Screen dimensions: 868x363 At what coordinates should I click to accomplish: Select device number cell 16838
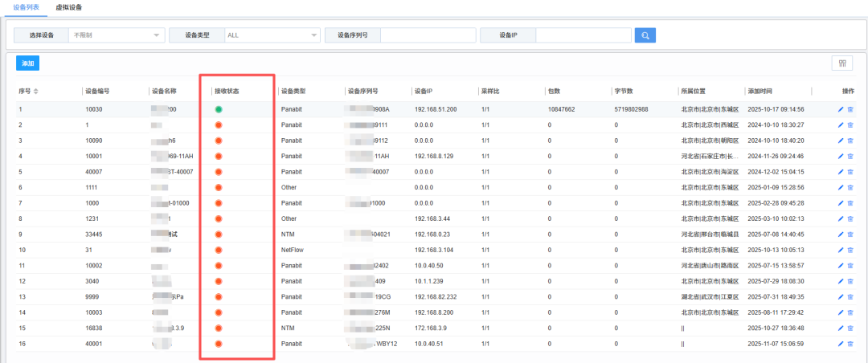(93, 328)
